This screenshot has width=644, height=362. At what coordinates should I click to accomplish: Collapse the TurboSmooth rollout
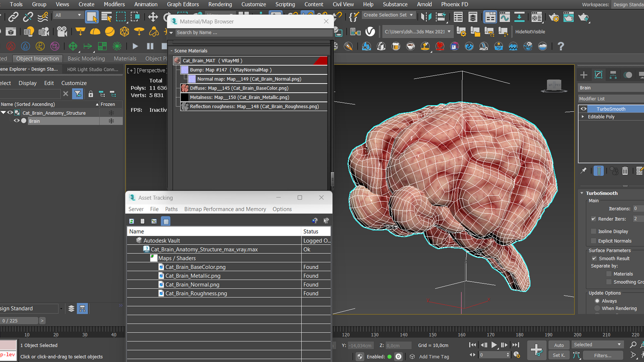[582, 193]
